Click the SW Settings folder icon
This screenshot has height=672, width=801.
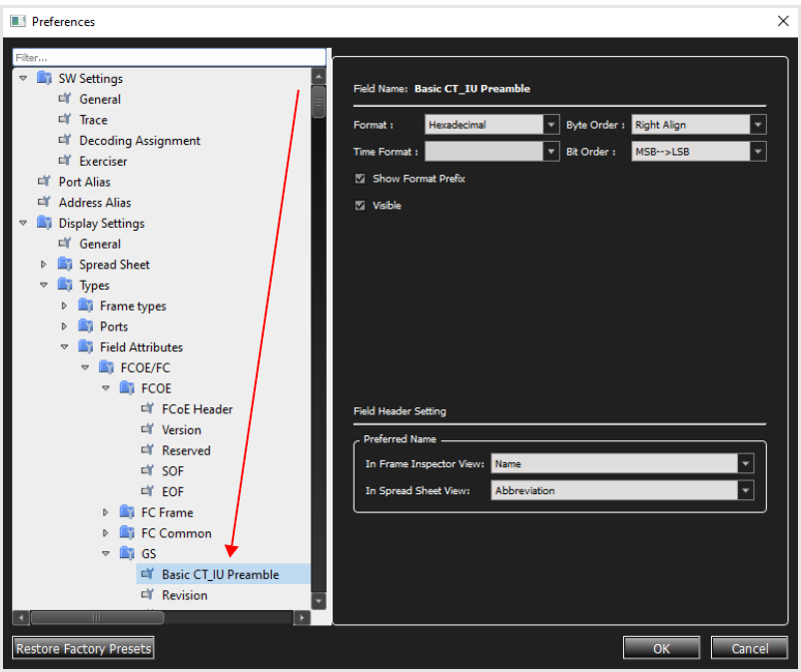click(x=44, y=78)
